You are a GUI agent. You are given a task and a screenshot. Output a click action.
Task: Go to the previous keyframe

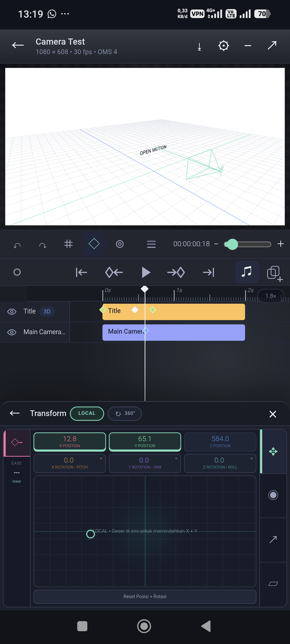(114, 272)
